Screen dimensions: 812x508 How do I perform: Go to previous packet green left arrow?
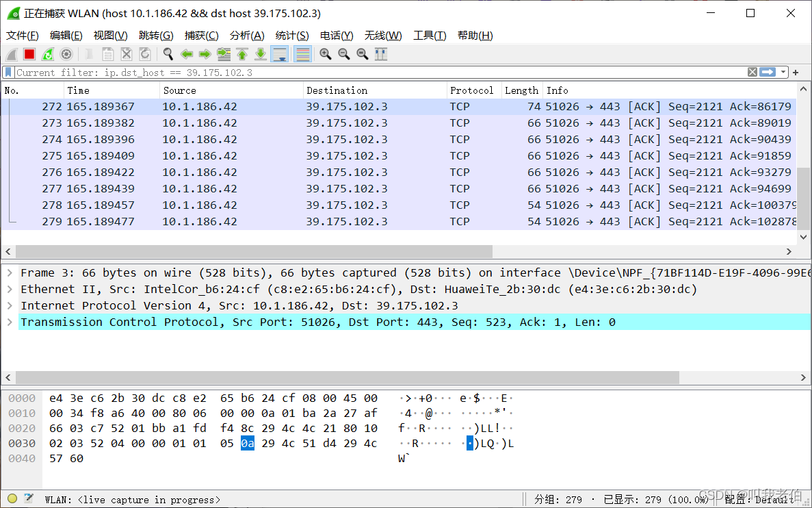click(187, 54)
